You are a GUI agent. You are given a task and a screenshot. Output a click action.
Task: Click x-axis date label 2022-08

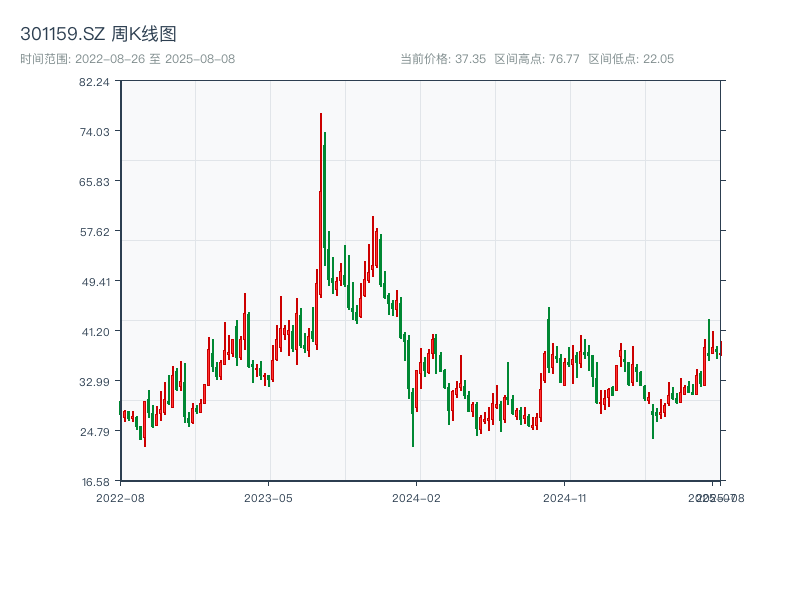[x=120, y=498]
